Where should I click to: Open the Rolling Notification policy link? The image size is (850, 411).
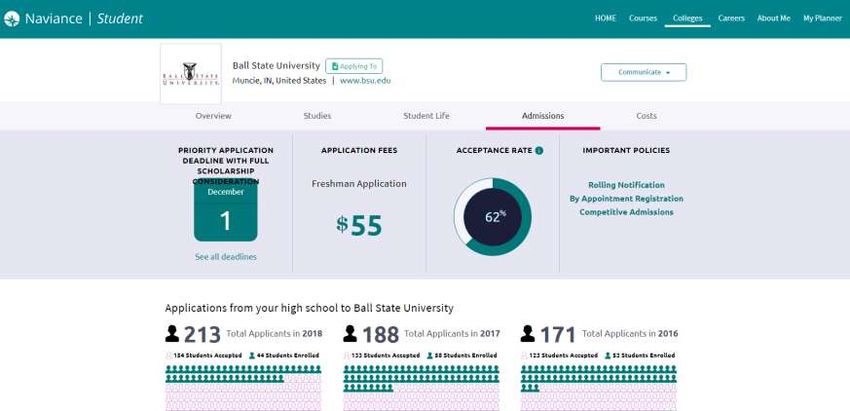tap(626, 185)
